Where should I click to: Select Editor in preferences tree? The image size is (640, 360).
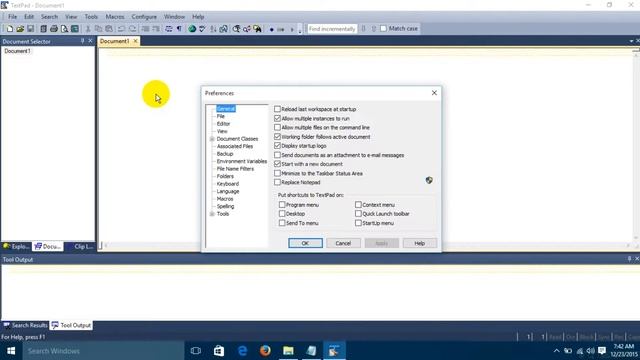point(223,124)
